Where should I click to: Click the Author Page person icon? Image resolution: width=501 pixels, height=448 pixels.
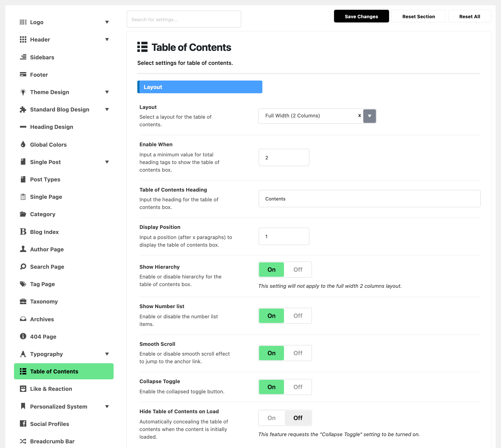(x=23, y=249)
